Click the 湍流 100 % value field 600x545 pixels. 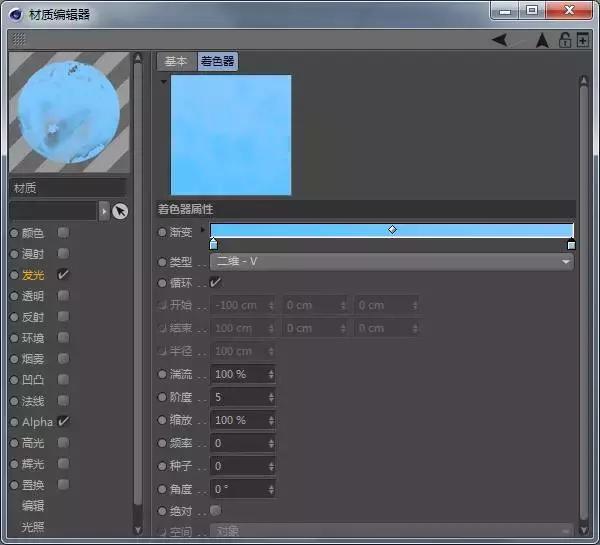click(243, 374)
